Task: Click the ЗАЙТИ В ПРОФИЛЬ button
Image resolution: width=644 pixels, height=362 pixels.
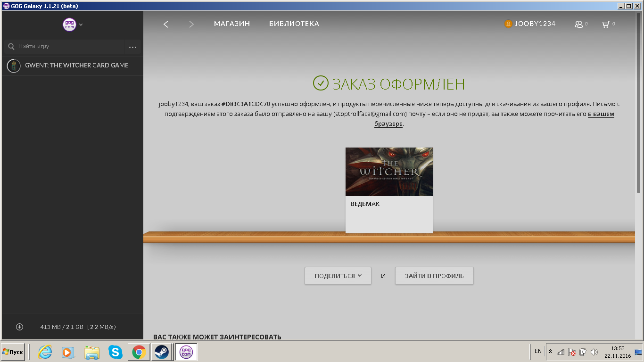Action: point(434,276)
